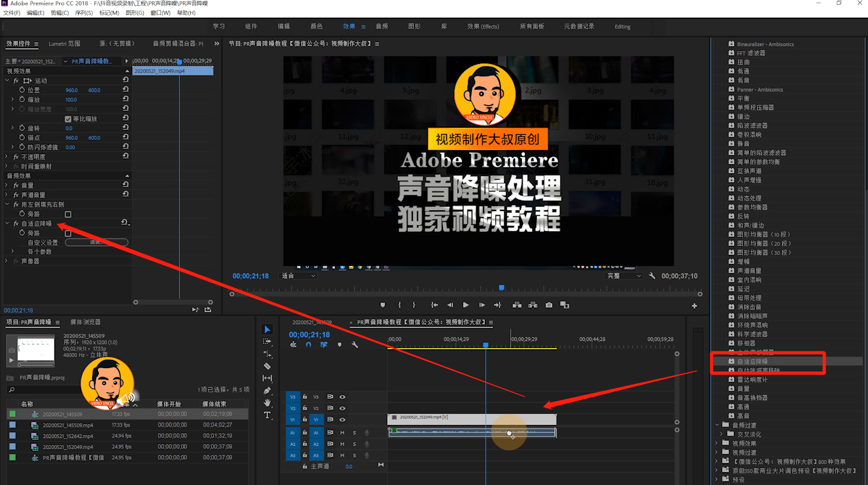Select the Pen tool
This screenshot has width=868, height=485.
267,391
